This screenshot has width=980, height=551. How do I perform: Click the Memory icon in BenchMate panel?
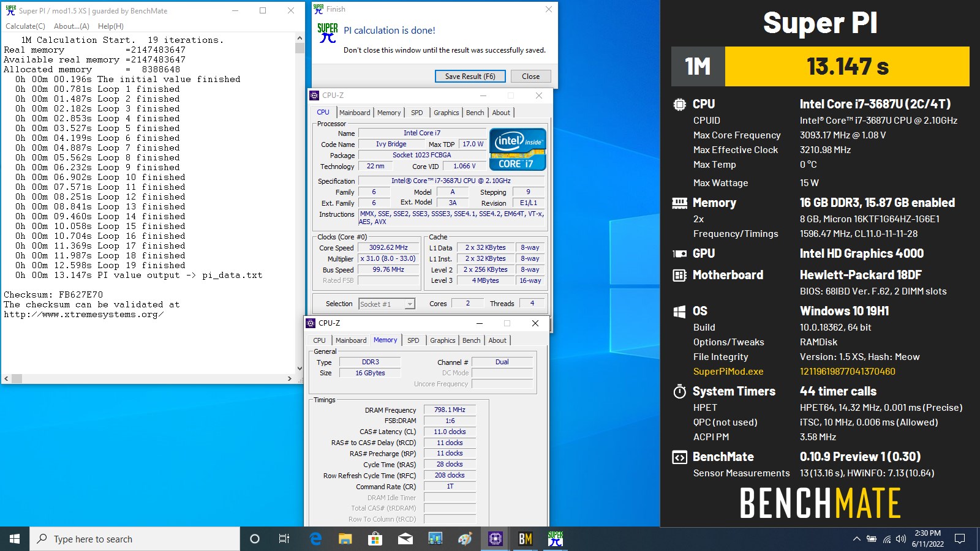pyautogui.click(x=679, y=203)
